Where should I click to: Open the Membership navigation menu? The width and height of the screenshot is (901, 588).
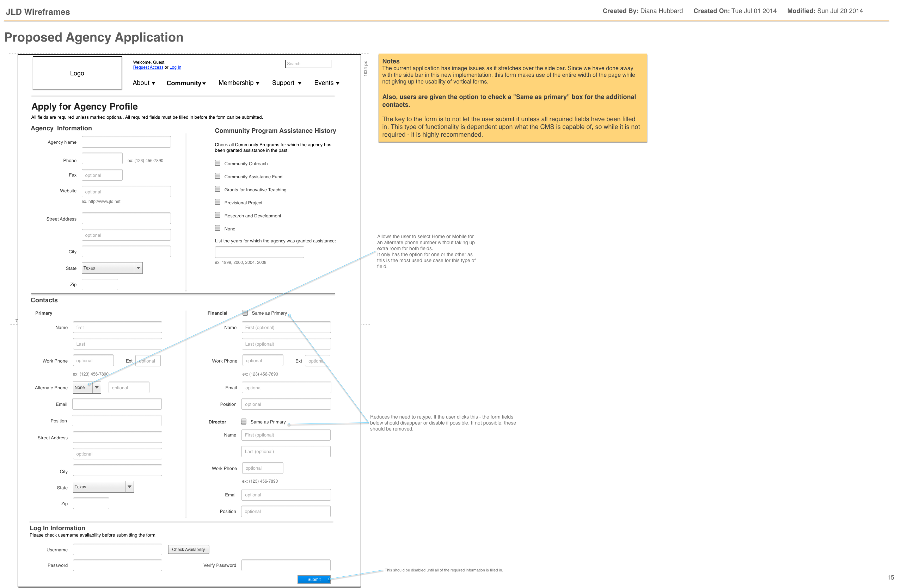239,83
